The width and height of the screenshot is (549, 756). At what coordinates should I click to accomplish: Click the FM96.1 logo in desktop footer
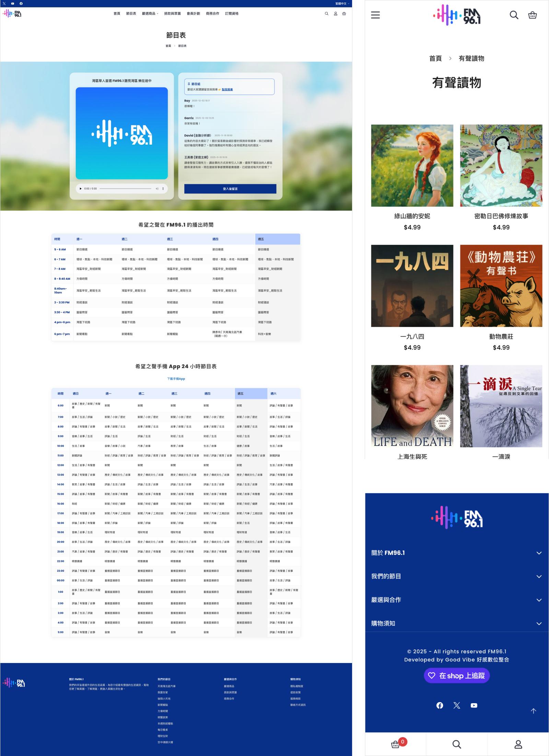click(14, 683)
